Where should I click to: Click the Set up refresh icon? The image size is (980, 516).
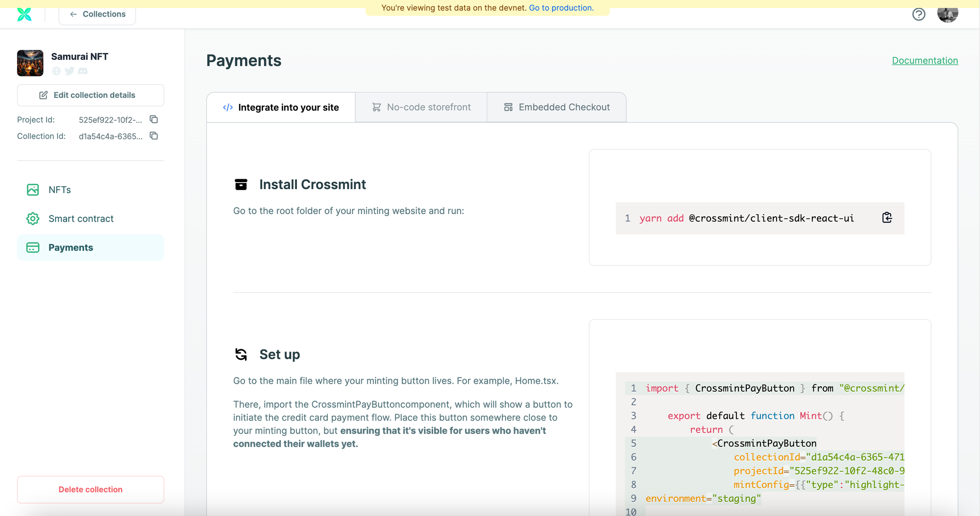point(241,354)
